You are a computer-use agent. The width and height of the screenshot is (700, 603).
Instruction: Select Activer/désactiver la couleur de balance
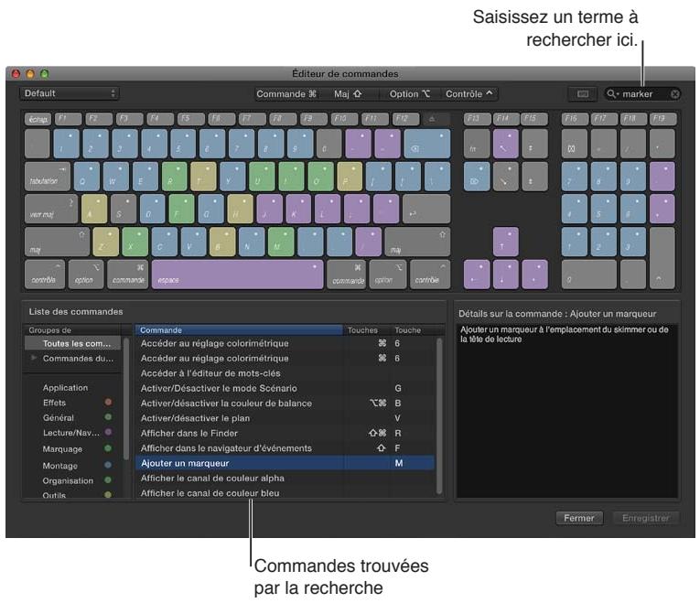click(x=285, y=403)
